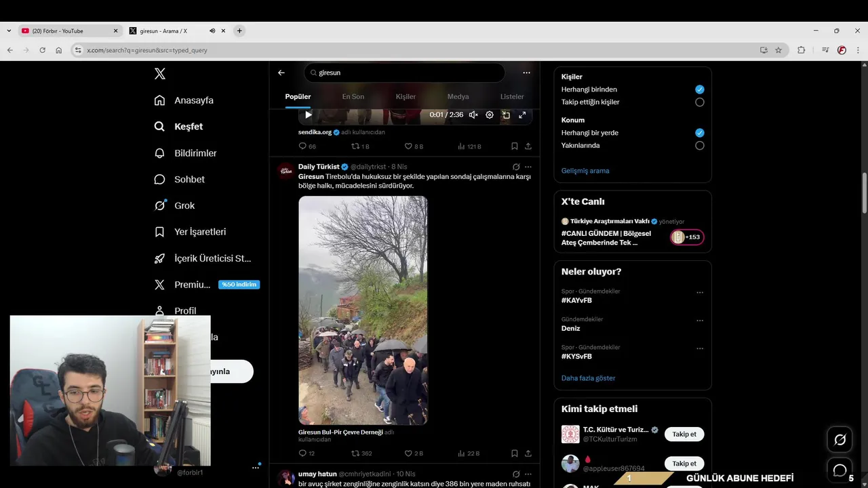Switch to the Popüler tab
Image resolution: width=868 pixels, height=488 pixels.
pos(298,97)
